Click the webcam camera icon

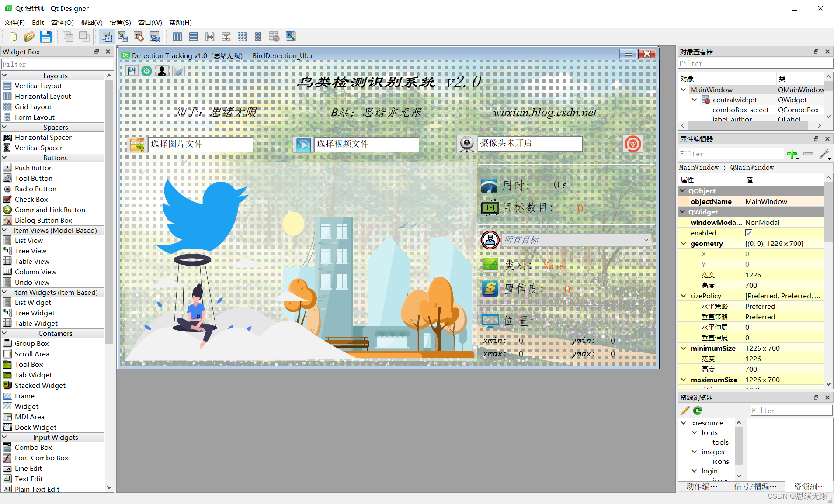click(467, 144)
